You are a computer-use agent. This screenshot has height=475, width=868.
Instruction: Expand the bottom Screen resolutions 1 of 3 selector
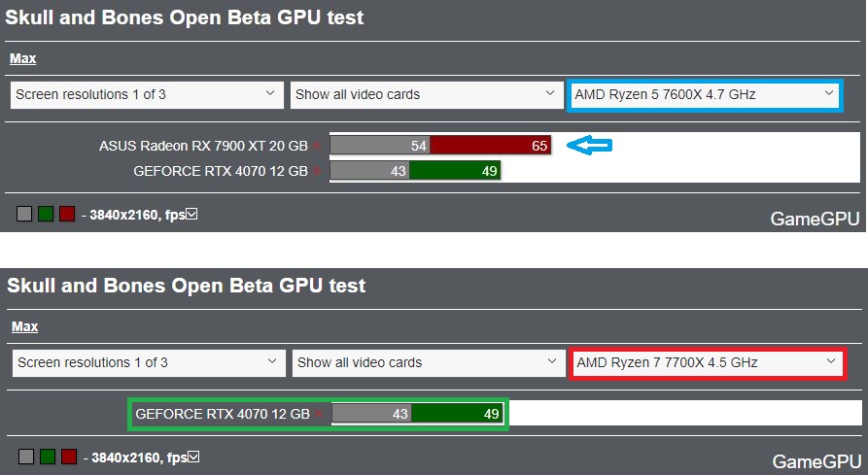149,362
